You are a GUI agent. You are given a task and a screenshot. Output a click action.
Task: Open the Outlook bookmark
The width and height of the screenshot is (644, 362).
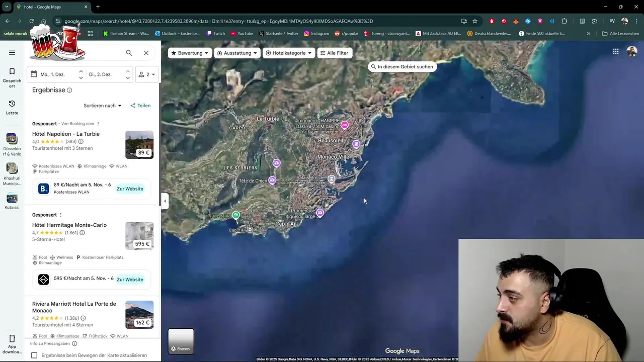pyautogui.click(x=178, y=34)
